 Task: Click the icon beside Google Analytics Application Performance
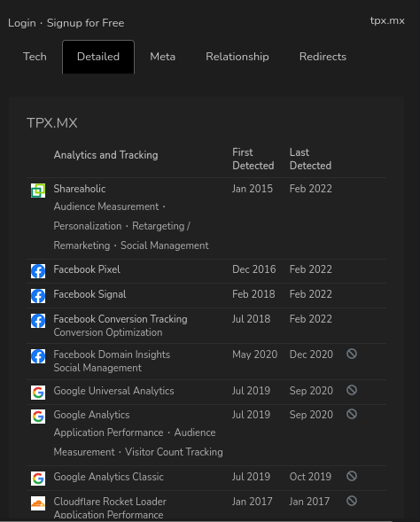click(x=38, y=417)
